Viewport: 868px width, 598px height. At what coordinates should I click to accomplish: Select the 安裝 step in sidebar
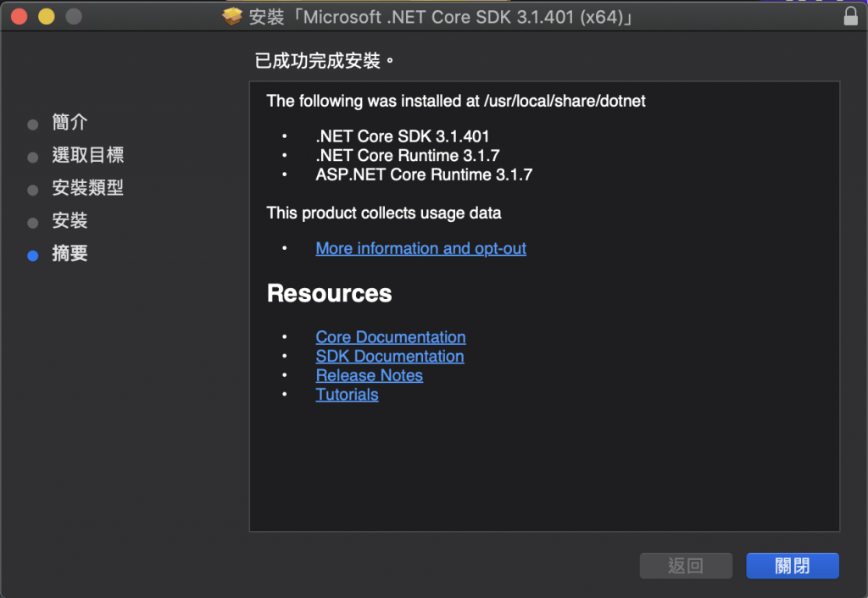(x=70, y=221)
